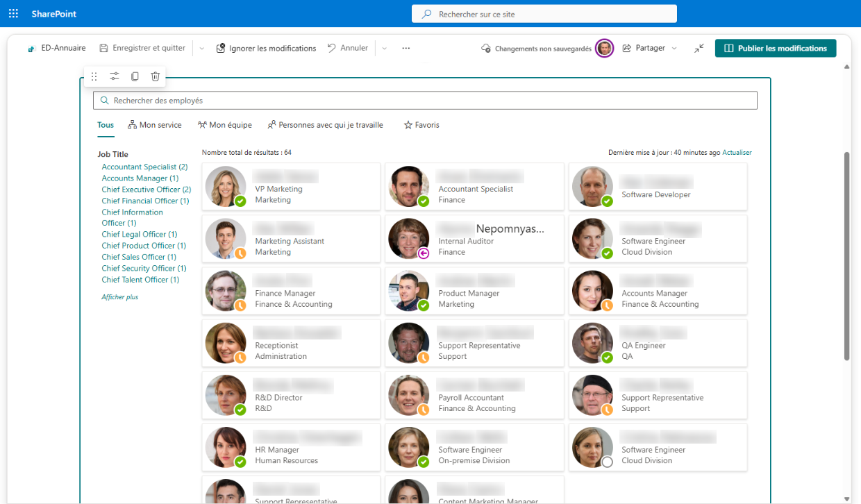This screenshot has width=861, height=504.
Task: Expand the dropdown next to Enregistrer et quitter
Action: point(202,49)
